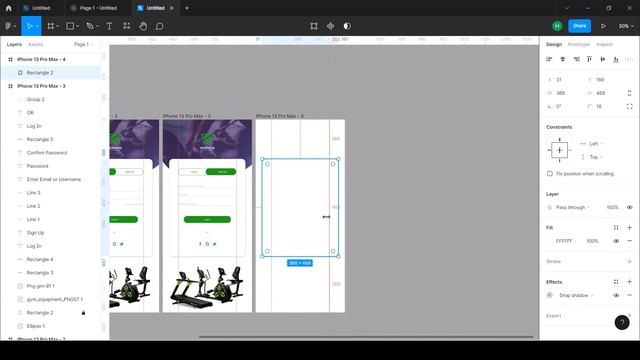Click independent corners icon

[x=629, y=107]
